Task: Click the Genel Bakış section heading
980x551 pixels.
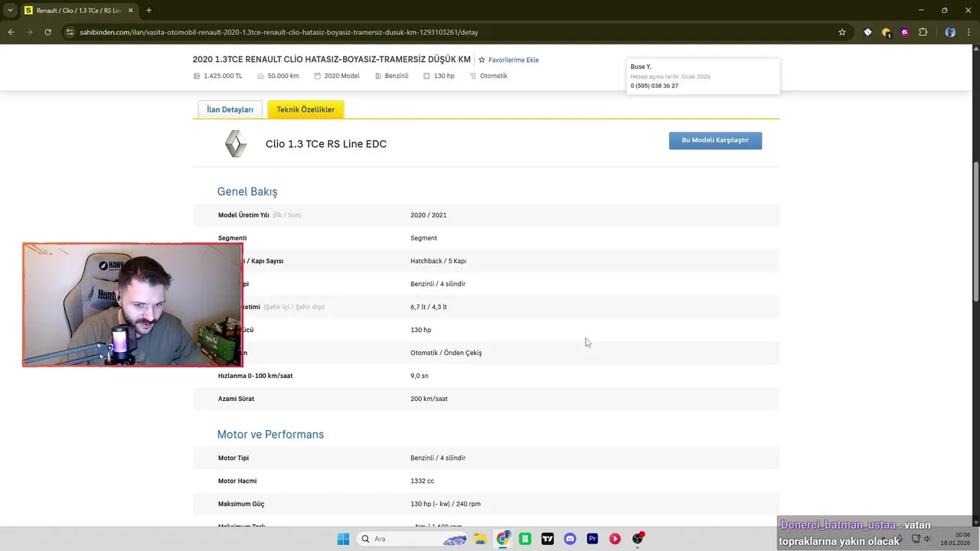Action: click(x=247, y=191)
